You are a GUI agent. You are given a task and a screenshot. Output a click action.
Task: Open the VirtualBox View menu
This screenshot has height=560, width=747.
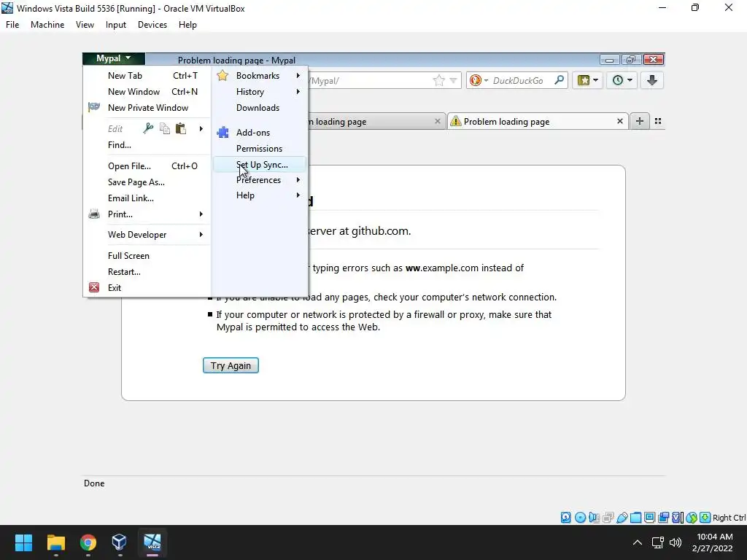coord(85,25)
